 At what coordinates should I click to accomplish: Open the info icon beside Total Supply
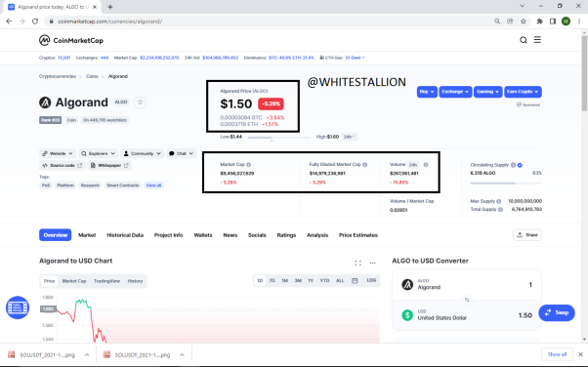click(500, 210)
